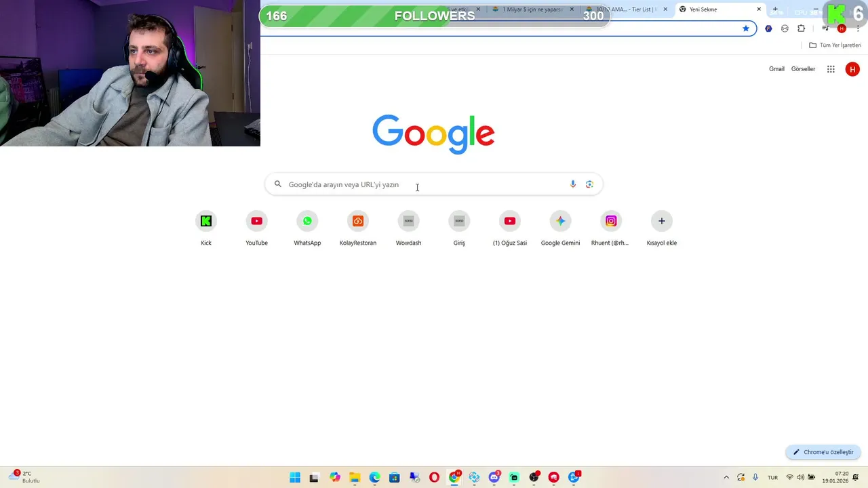Open the Google account avatar H
The height and width of the screenshot is (488, 868).
[852, 69]
